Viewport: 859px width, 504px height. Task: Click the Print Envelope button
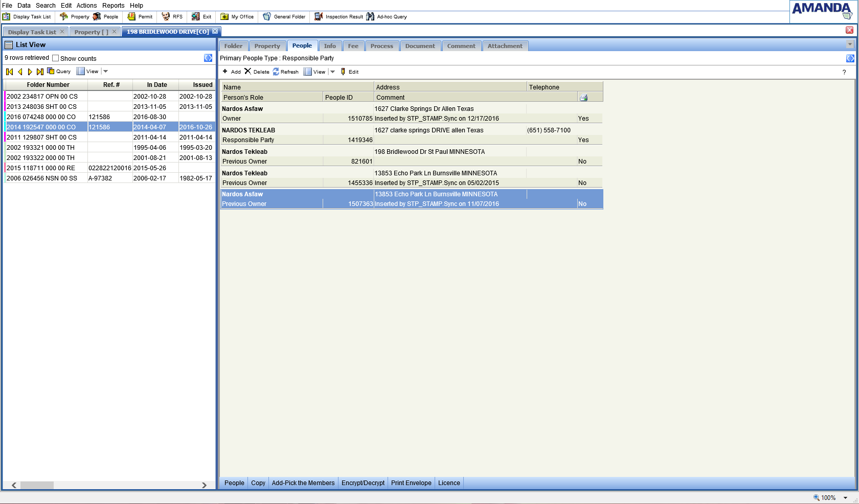[x=411, y=483]
